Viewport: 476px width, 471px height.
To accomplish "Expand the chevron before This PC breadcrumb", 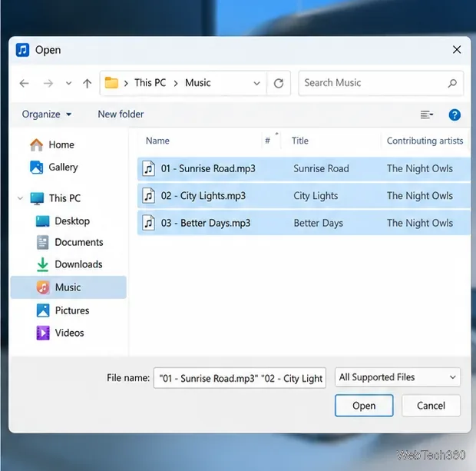I will point(126,83).
